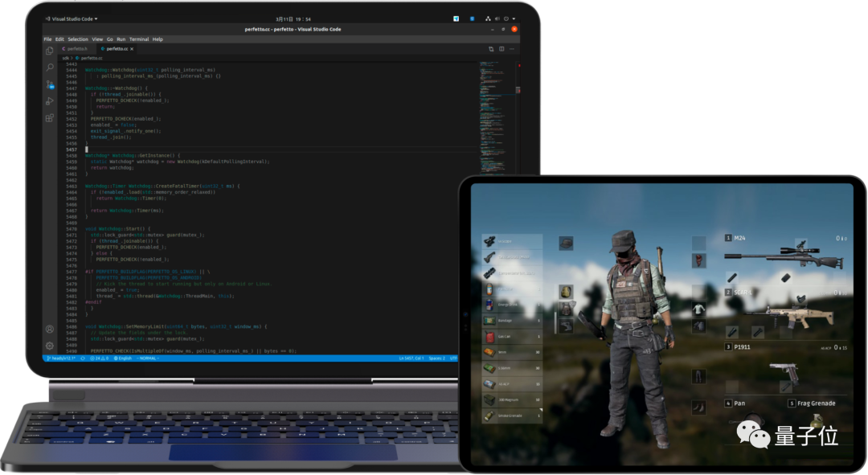
Task: Open the Manage gear icon in VS Code
Action: click(x=49, y=346)
